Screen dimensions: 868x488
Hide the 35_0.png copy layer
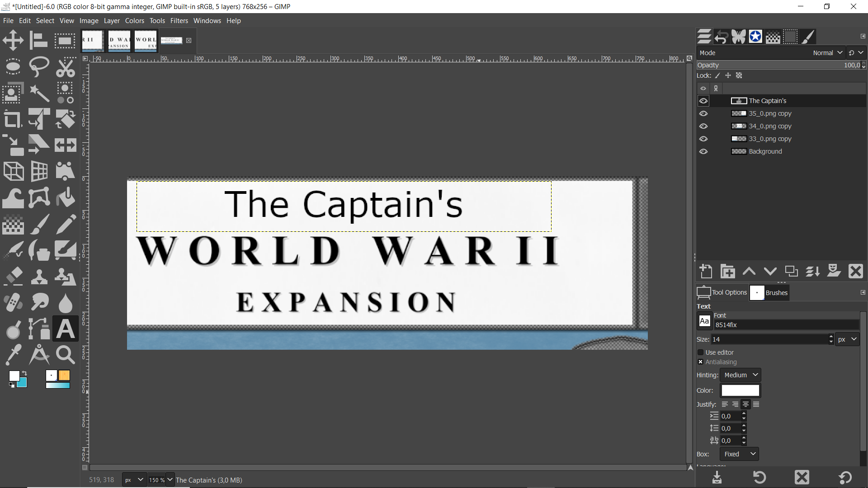coord(703,113)
